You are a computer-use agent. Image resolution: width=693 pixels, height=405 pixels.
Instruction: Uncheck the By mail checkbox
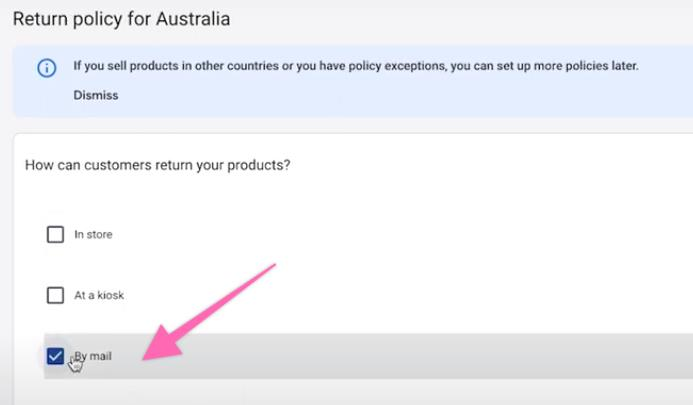(55, 356)
